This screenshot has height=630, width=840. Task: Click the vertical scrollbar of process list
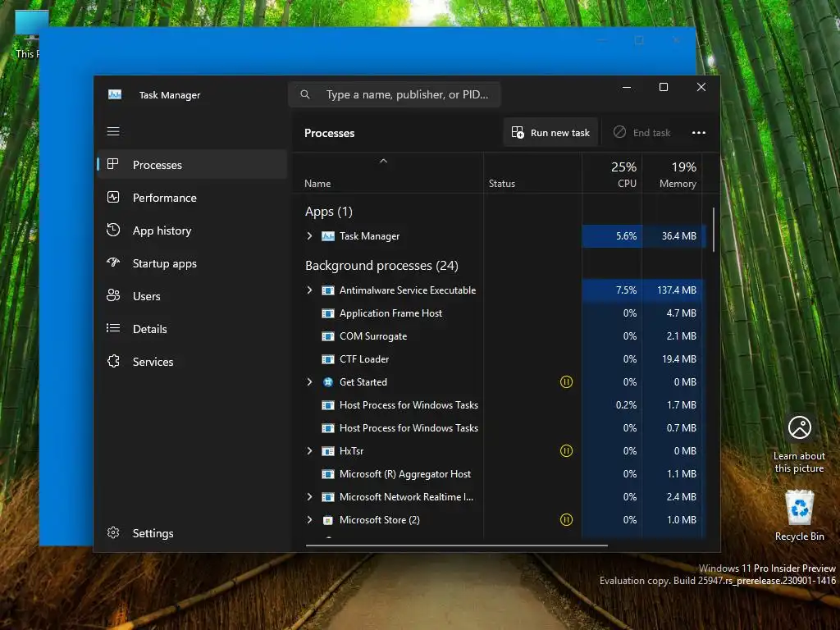coord(714,230)
